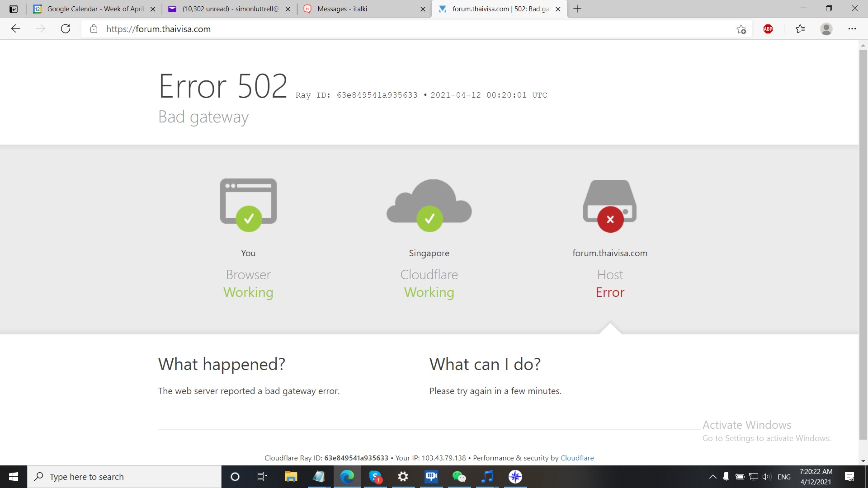Open Cortana from the taskbar
Viewport: 868px width, 488px height.
(235, 477)
